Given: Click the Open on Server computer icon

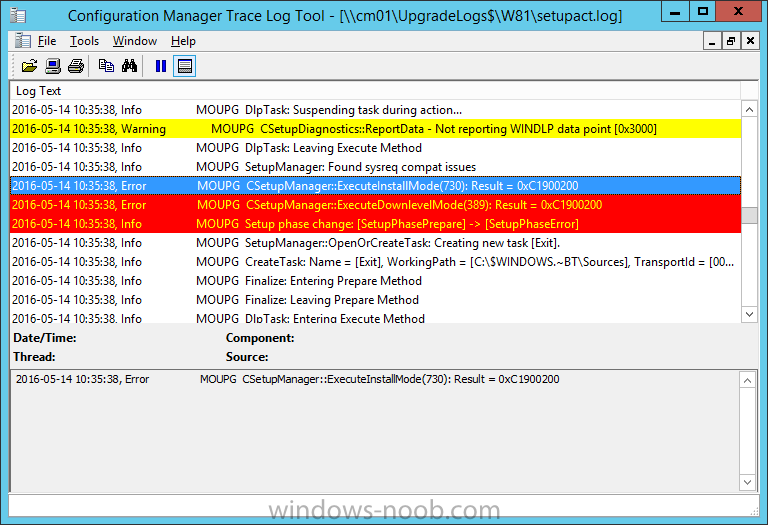Looking at the screenshot, I should click(53, 66).
